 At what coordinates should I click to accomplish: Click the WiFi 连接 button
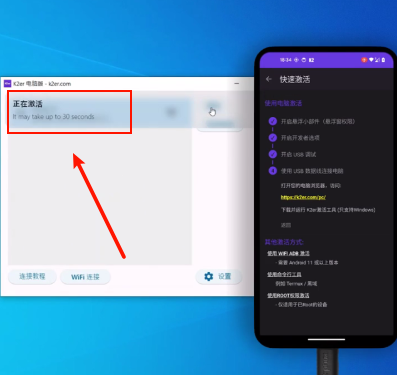tap(85, 277)
